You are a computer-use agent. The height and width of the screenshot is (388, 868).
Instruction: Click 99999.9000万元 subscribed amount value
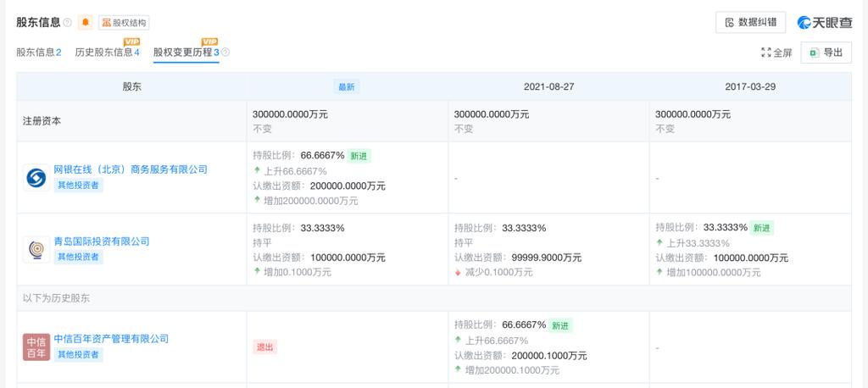tap(547, 258)
